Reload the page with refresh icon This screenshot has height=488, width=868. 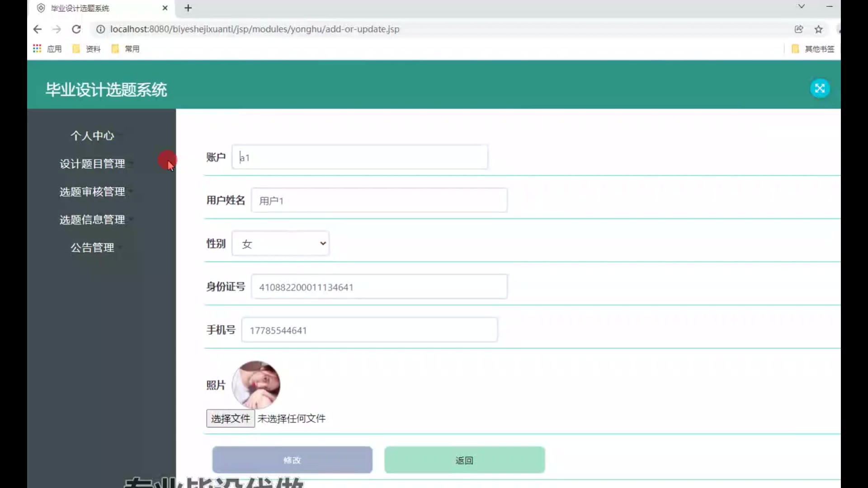click(x=76, y=29)
